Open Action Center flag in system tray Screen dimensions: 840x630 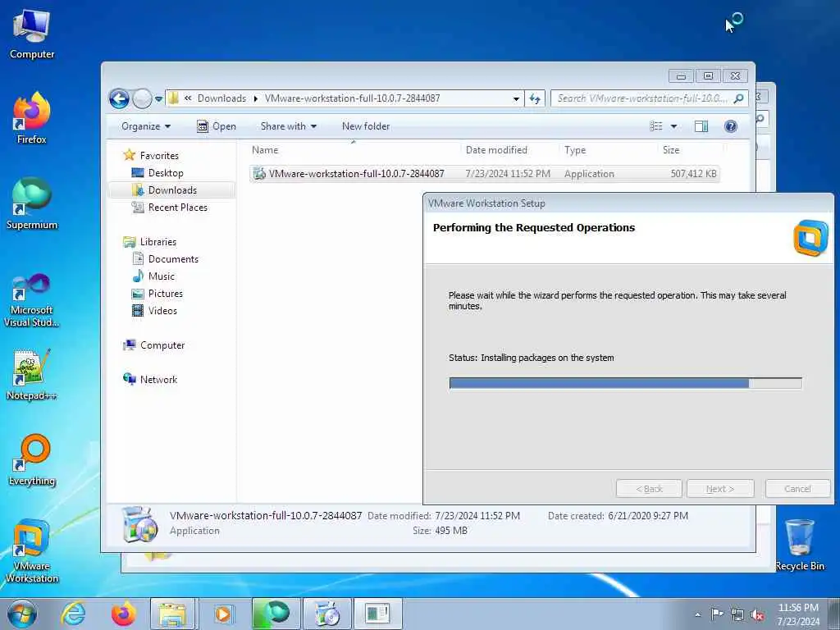(x=717, y=614)
